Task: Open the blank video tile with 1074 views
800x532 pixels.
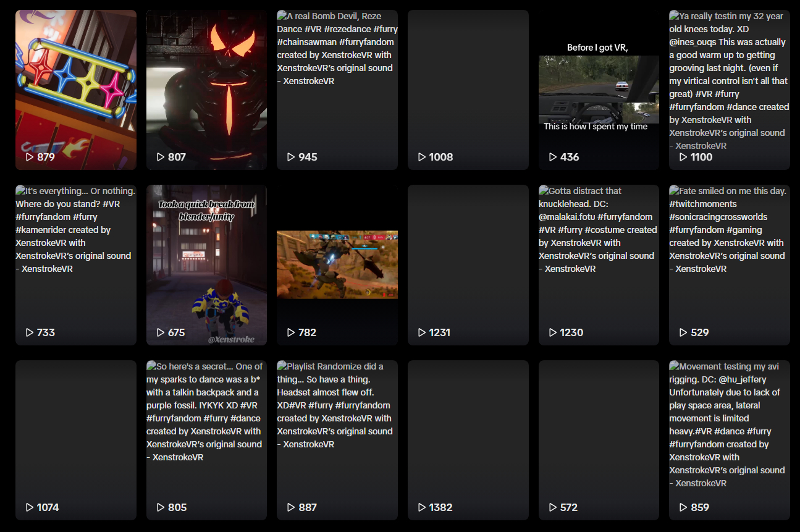Action: (76, 440)
